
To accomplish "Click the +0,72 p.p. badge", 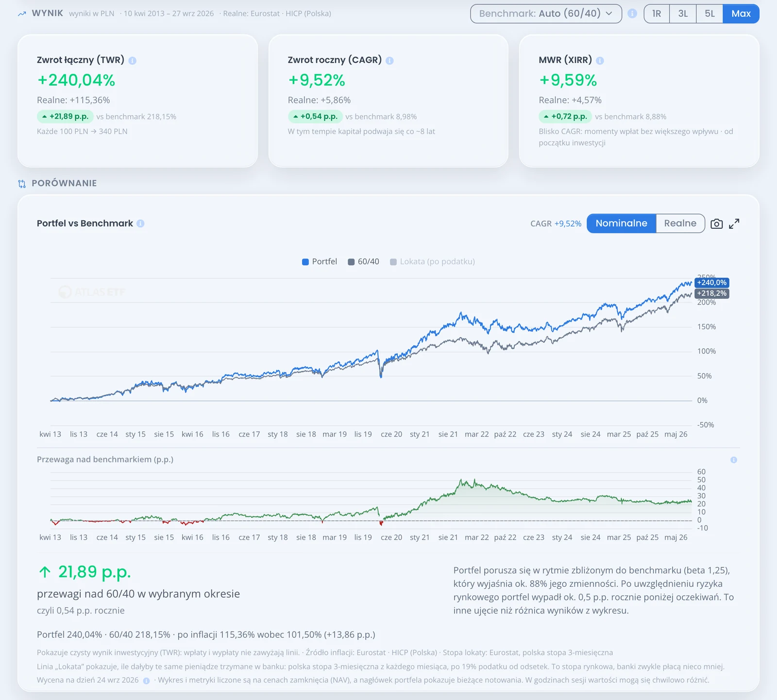I will tap(565, 117).
